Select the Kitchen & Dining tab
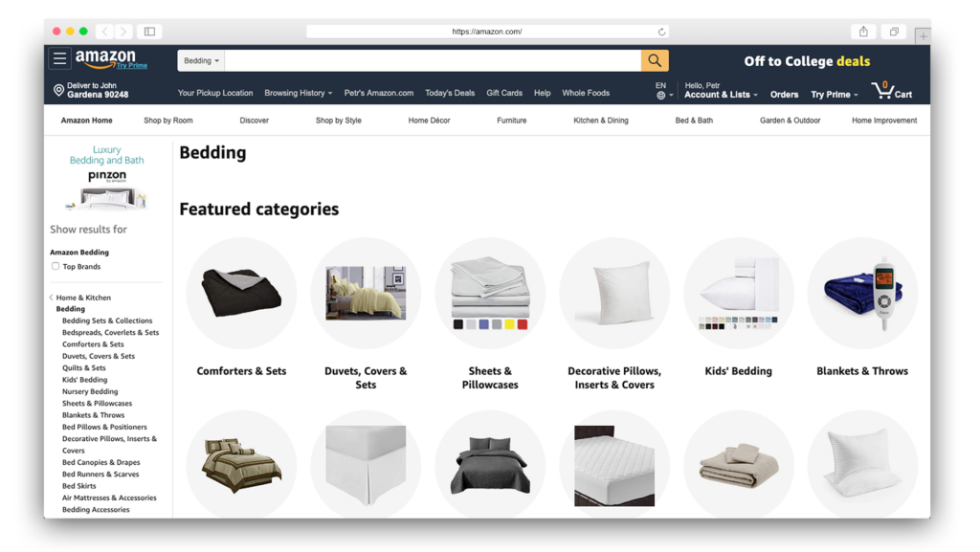The image size is (980, 552). (601, 120)
